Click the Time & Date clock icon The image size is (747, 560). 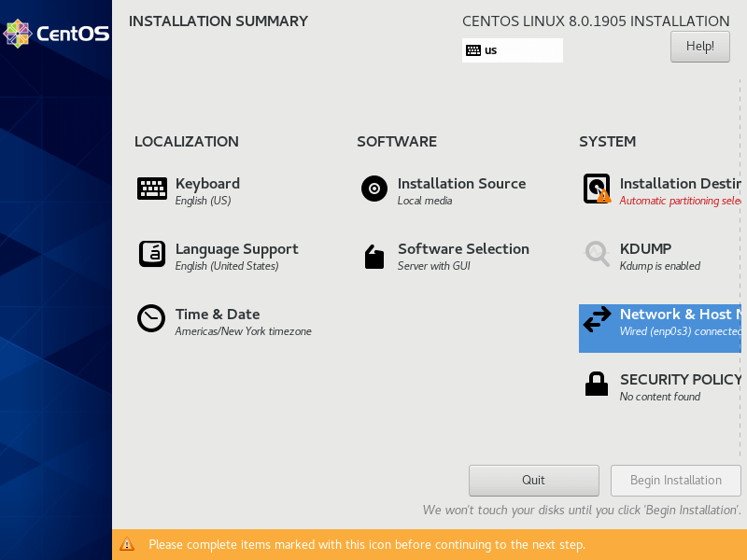point(151,319)
